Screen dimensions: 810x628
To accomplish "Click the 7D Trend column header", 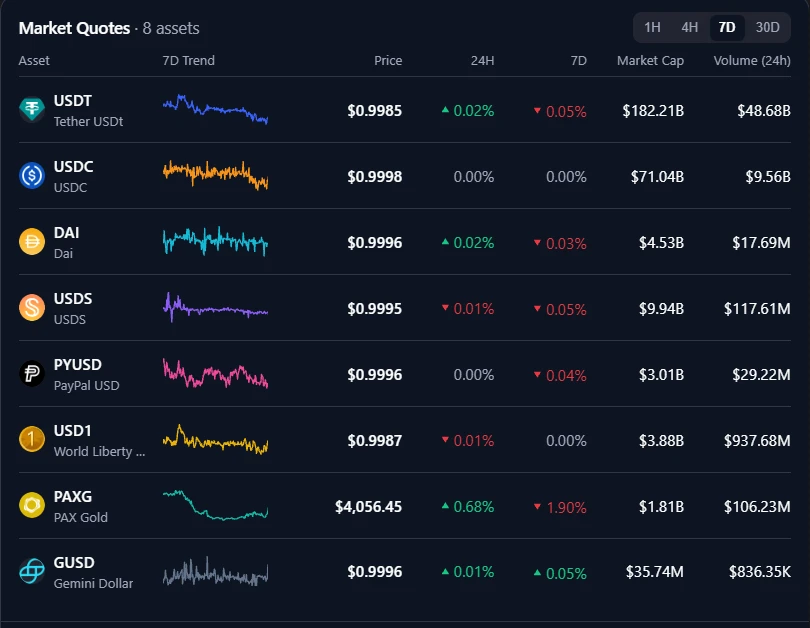I will [x=189, y=60].
